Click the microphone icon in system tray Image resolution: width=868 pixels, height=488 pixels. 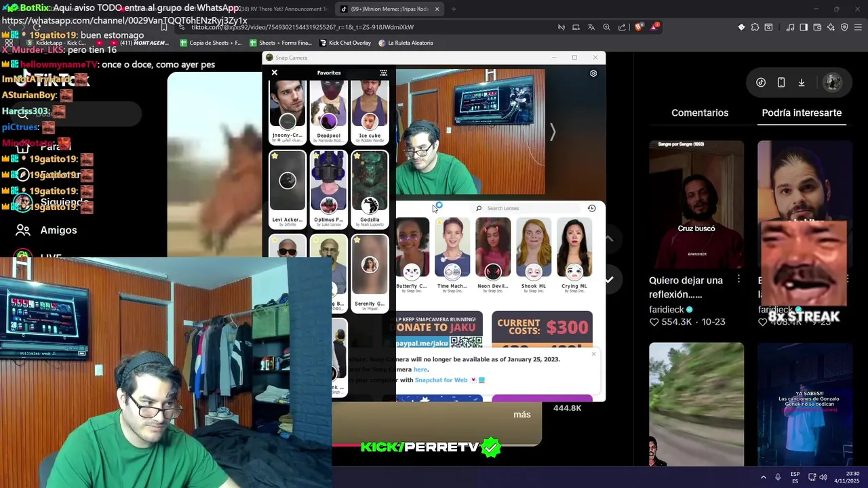click(778, 477)
